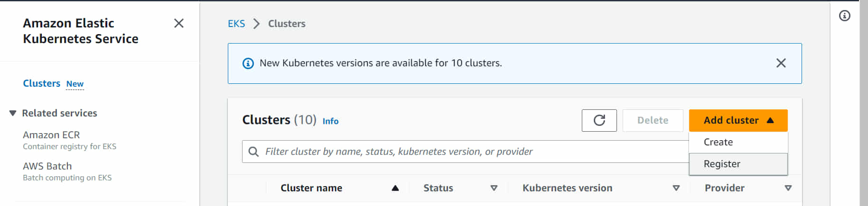Collapse the Related services section
The image size is (868, 206).
point(13,113)
